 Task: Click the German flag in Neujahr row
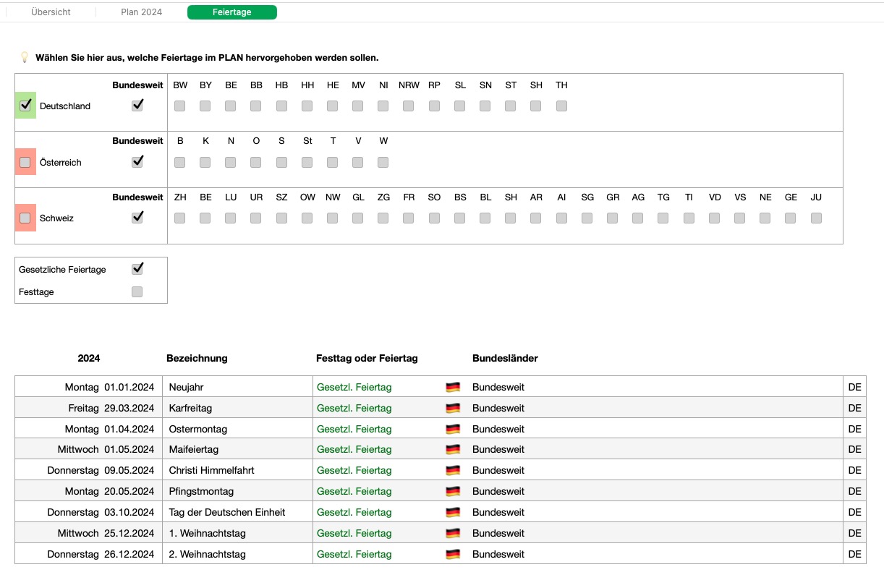click(453, 387)
